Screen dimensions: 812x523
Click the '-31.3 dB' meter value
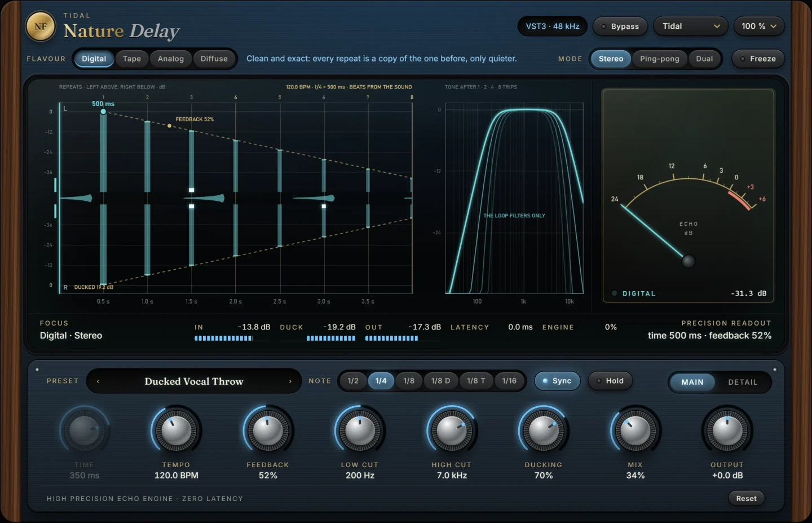748,293
